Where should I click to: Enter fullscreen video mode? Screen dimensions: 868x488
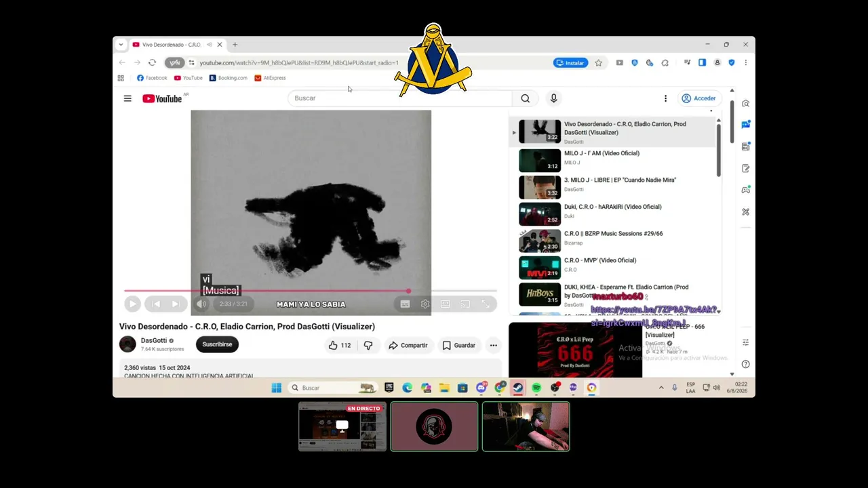486,304
